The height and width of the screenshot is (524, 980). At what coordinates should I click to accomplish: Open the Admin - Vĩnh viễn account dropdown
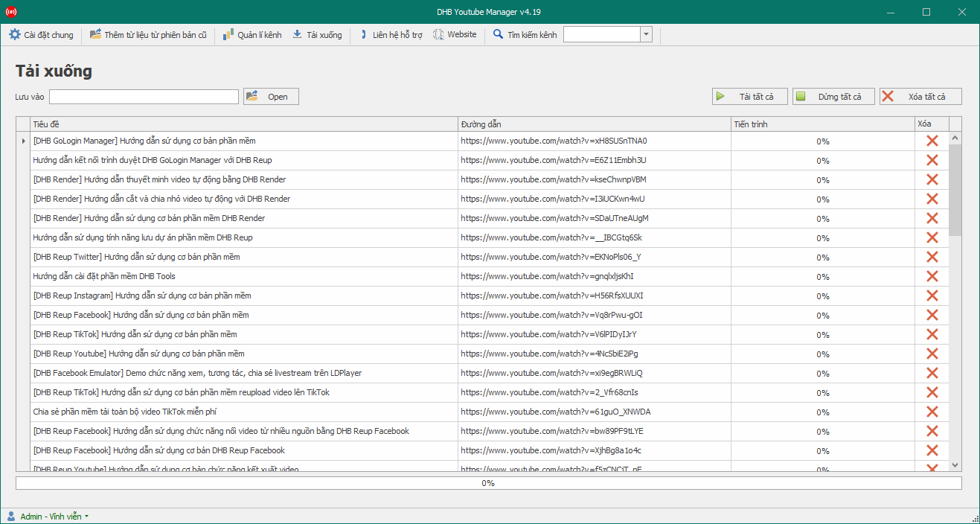pos(48,516)
